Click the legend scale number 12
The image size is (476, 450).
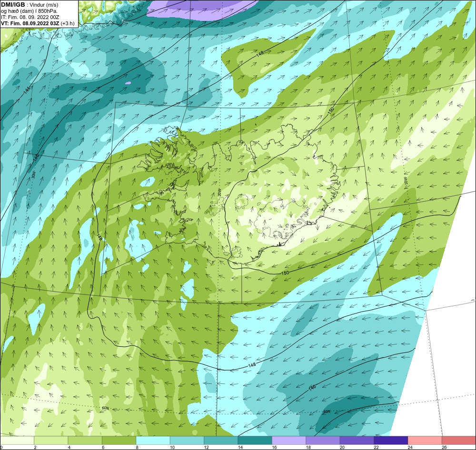pyautogui.click(x=206, y=447)
